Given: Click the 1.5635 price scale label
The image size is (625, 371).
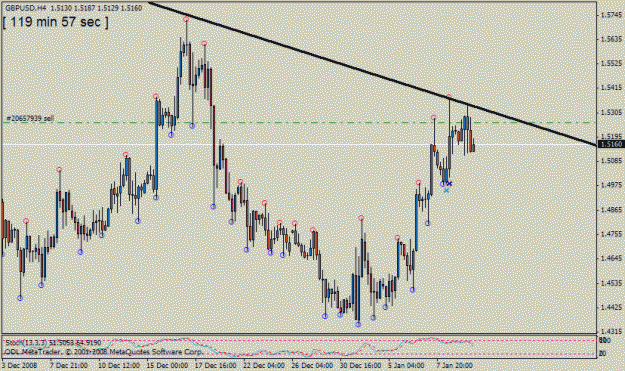Looking at the screenshot, I should pyautogui.click(x=611, y=39).
